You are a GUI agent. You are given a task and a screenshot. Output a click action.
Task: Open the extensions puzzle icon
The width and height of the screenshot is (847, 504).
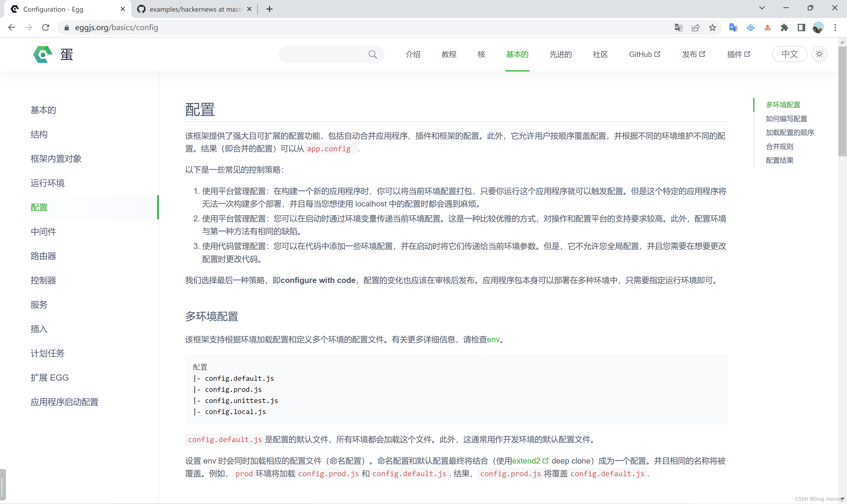pos(784,28)
